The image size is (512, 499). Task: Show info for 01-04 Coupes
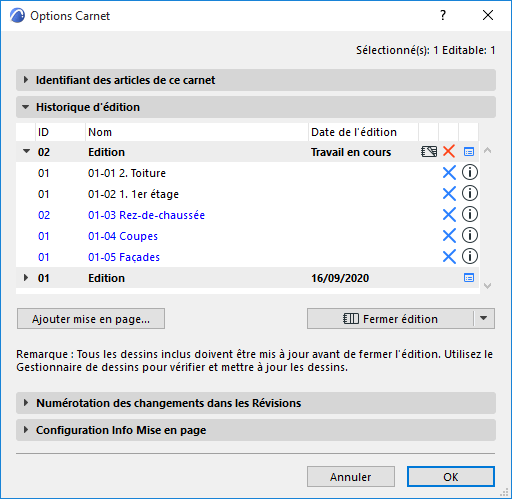click(470, 236)
